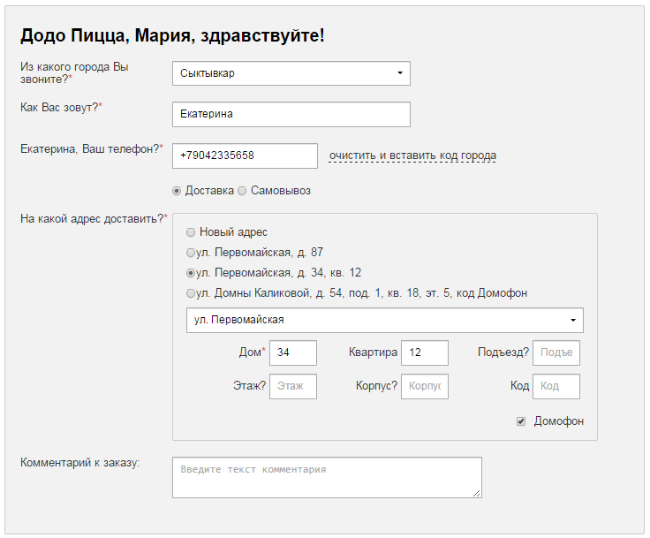Uncheck the Домофон checkbox
This screenshot has height=538, width=650.
tap(521, 422)
